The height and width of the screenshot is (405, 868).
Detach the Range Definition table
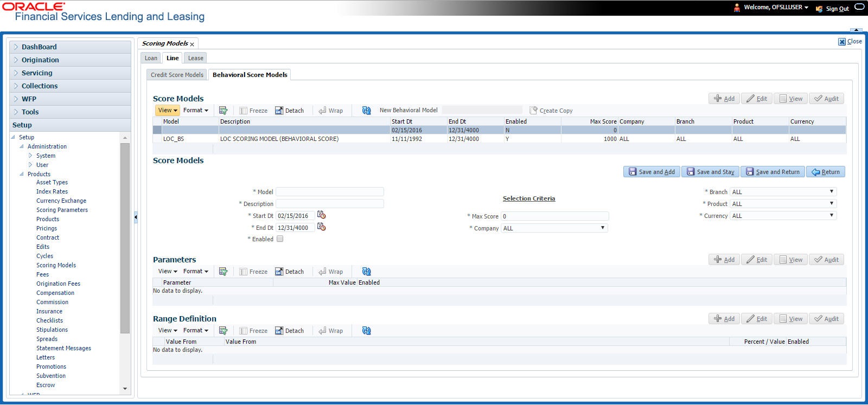point(289,330)
